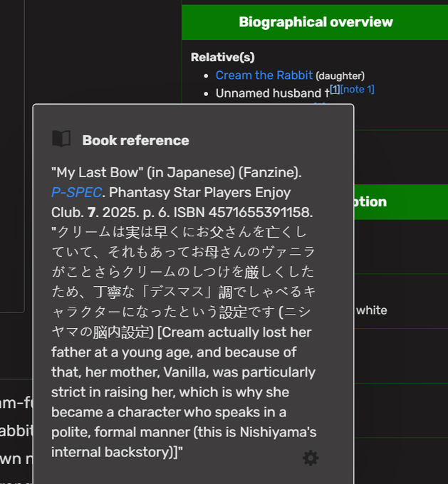Open the [note 1] footnote link
The image size is (448, 484).
pyautogui.click(x=357, y=89)
